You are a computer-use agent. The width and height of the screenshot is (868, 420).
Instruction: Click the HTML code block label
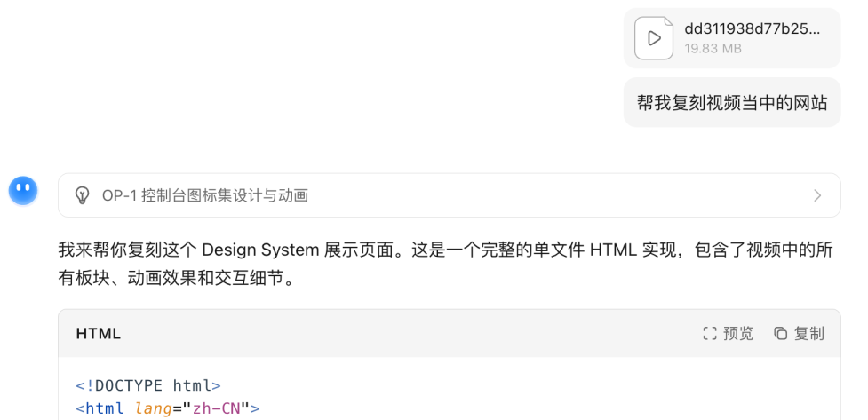[x=99, y=334]
